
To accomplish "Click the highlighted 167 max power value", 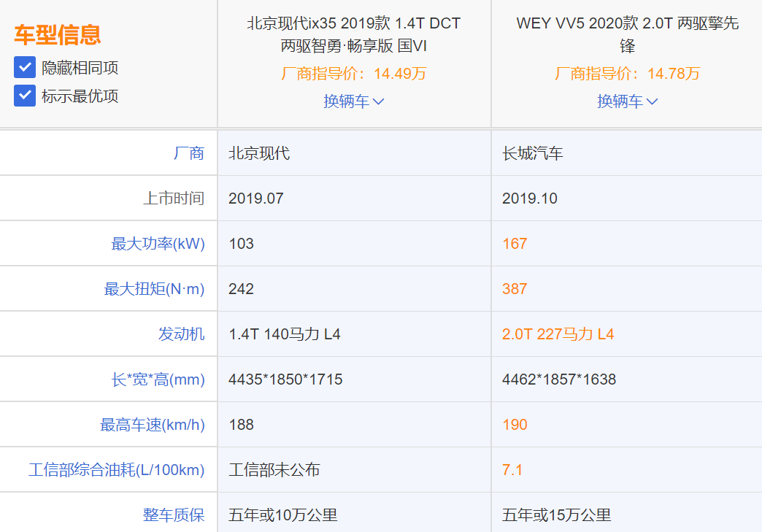I will click(x=515, y=244).
